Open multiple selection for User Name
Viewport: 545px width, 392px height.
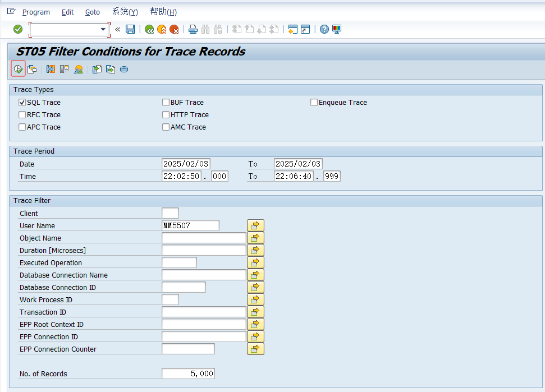(255, 225)
